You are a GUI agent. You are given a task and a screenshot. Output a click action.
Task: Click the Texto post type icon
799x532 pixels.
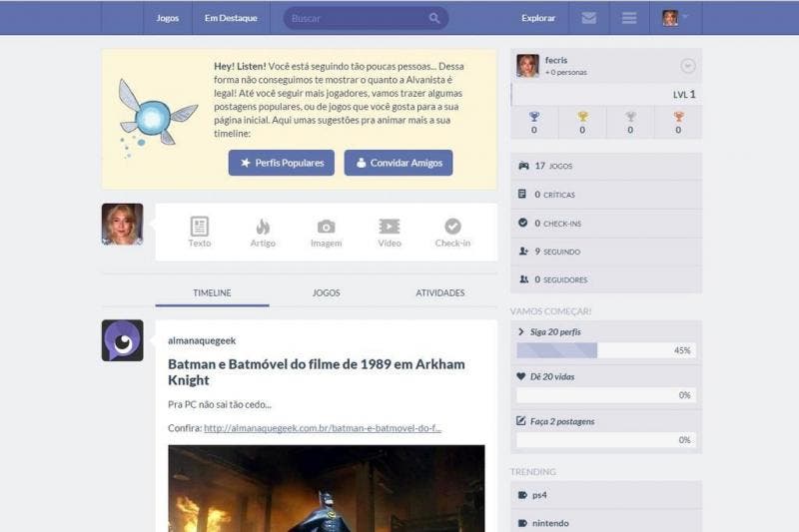[x=200, y=228]
